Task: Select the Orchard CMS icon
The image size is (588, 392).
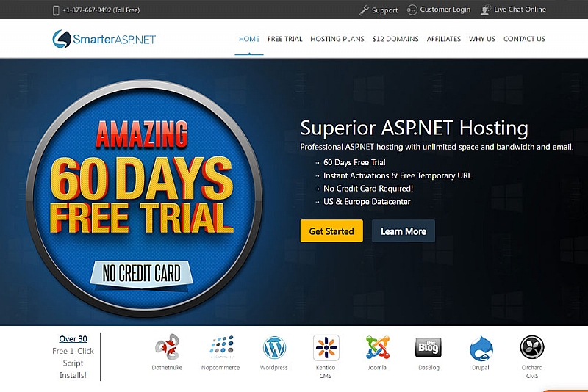Action: [531, 347]
